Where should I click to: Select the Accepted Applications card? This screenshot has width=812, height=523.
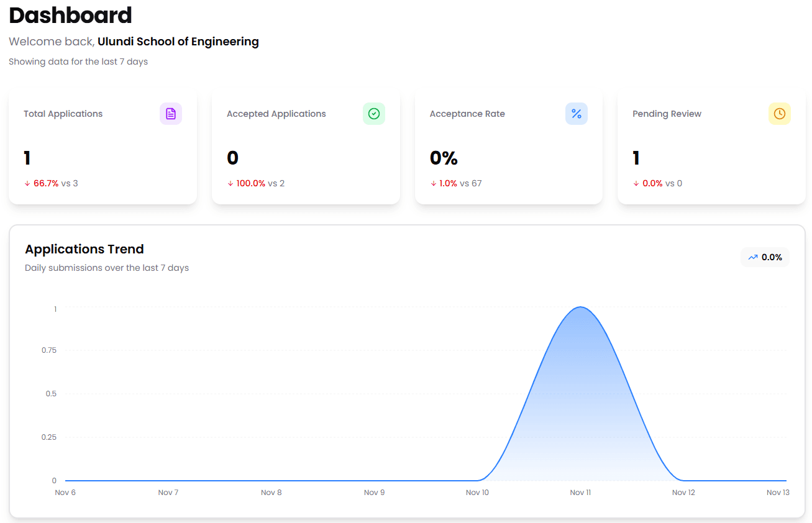tap(305, 146)
